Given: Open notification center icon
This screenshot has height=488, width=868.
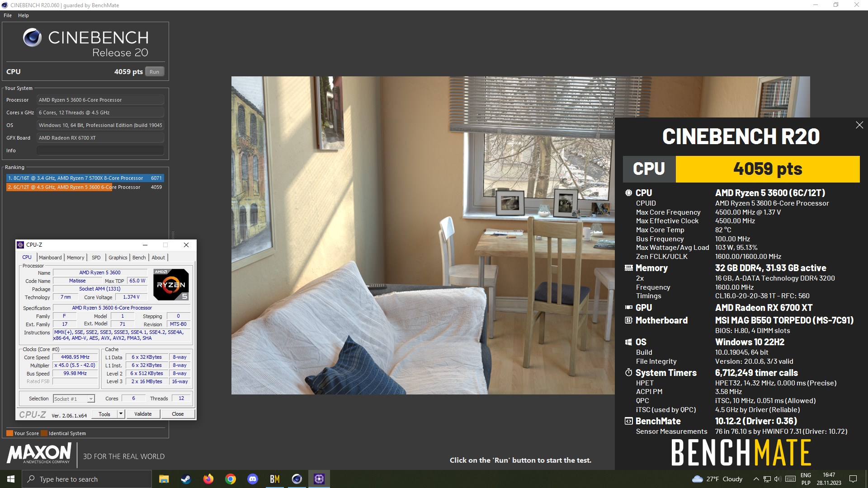Looking at the screenshot, I should click(853, 479).
